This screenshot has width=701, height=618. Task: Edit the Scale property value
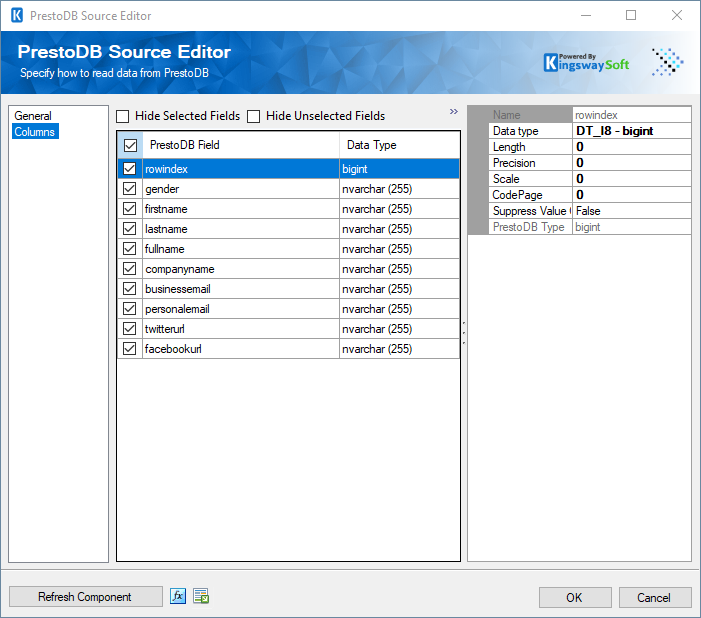(x=631, y=179)
